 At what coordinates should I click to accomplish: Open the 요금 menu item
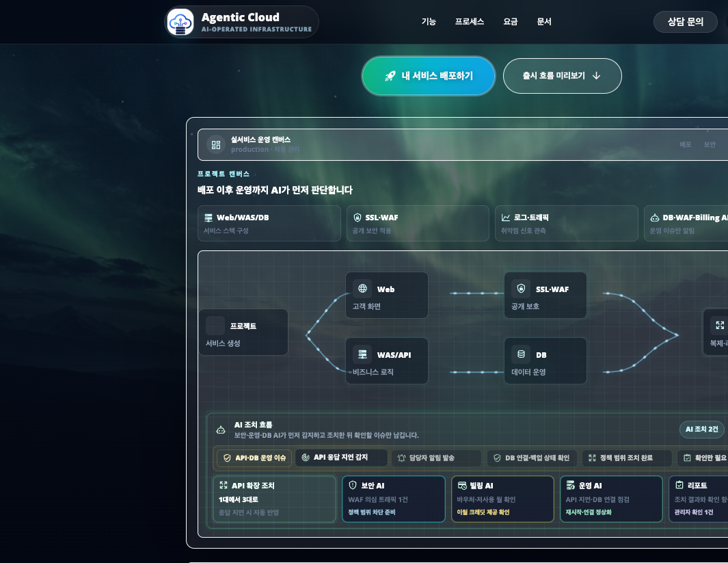(510, 22)
